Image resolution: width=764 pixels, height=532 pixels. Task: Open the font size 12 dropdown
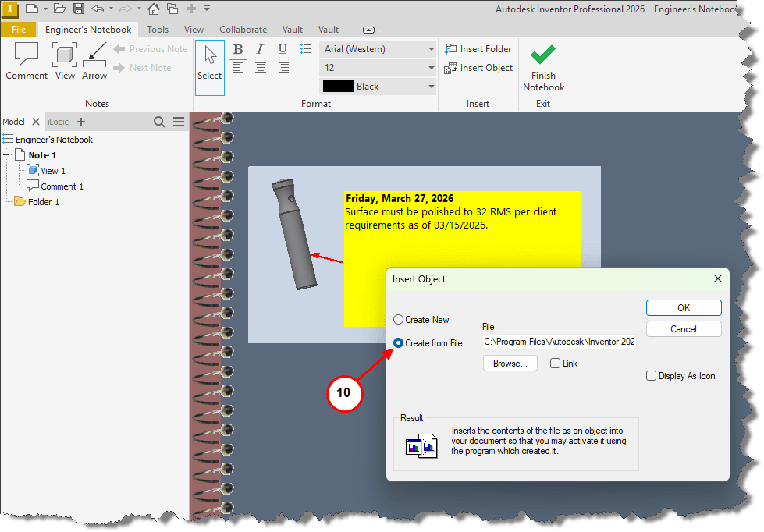[432, 68]
